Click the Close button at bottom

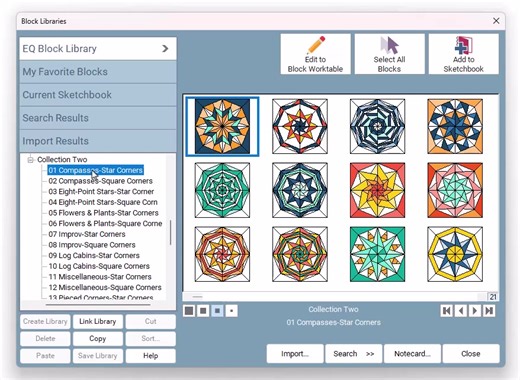tap(471, 354)
